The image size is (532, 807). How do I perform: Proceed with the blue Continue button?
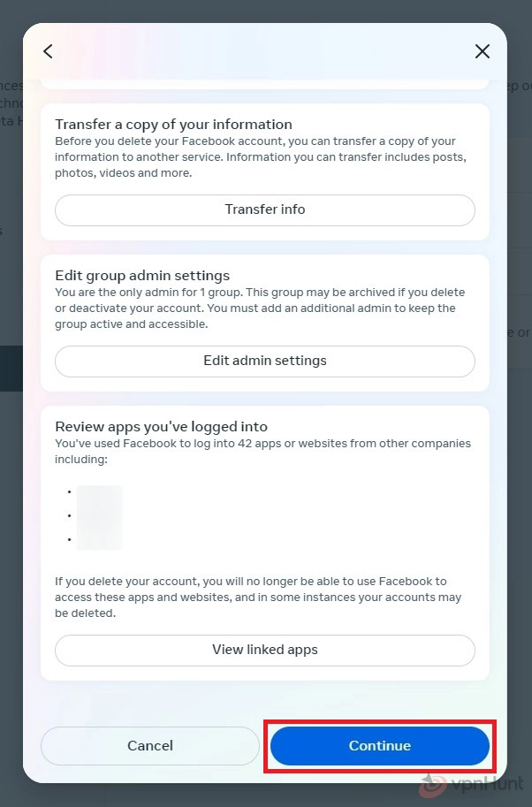380,746
